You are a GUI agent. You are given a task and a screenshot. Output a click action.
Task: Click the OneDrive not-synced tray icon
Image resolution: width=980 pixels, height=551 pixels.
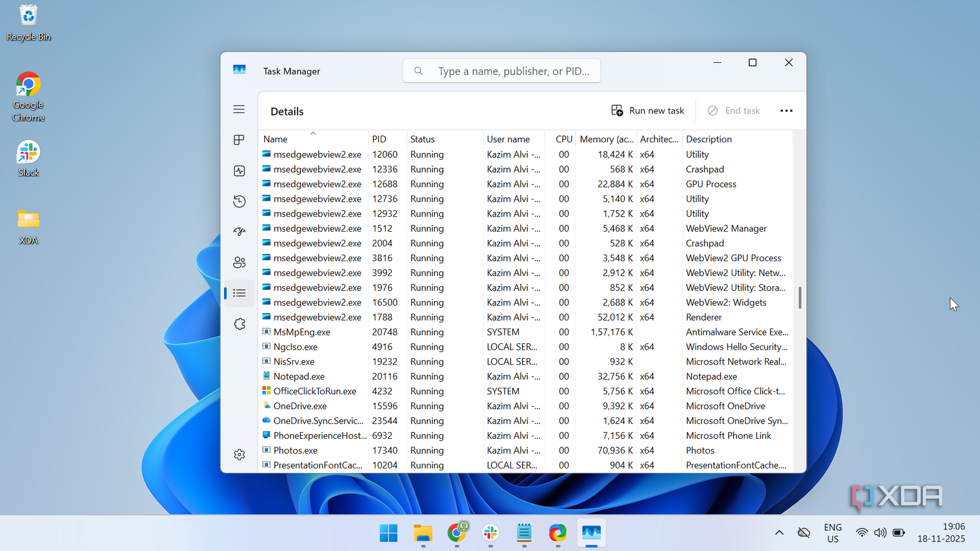click(804, 533)
